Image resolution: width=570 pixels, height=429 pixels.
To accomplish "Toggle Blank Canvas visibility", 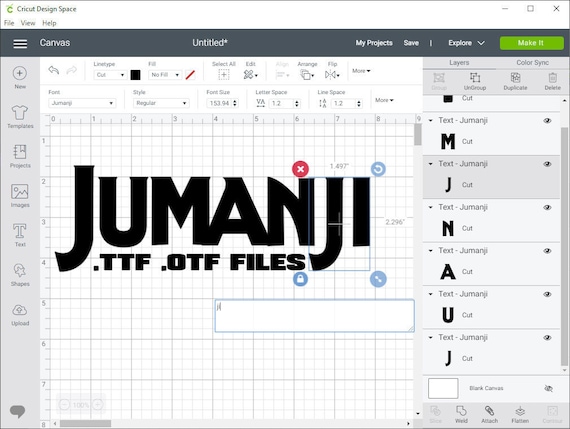I will coord(548,389).
